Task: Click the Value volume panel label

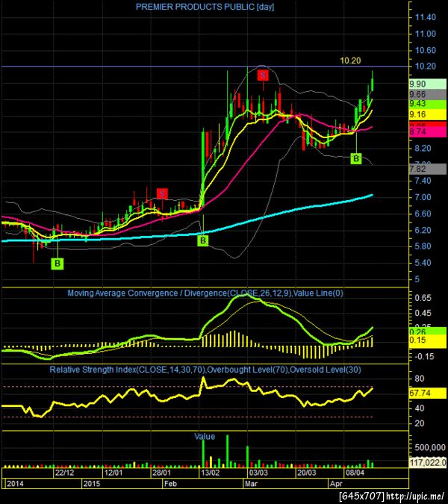Action: pyautogui.click(x=205, y=437)
